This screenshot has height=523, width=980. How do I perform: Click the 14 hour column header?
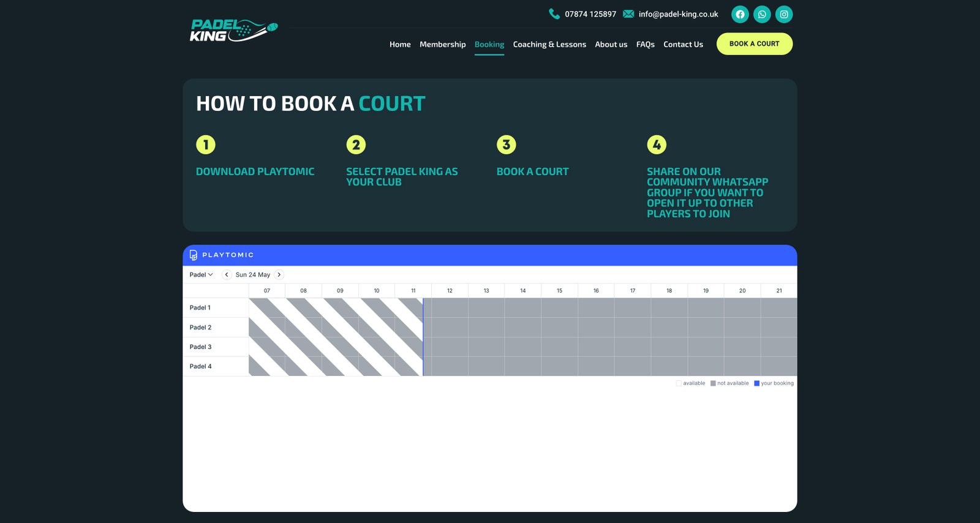click(x=523, y=291)
